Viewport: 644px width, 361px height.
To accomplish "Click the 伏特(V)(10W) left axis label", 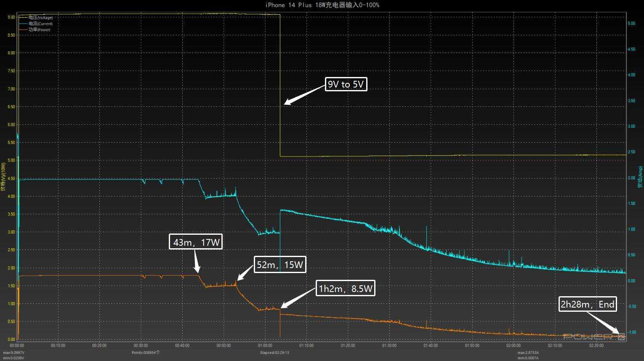I will tap(3, 177).
